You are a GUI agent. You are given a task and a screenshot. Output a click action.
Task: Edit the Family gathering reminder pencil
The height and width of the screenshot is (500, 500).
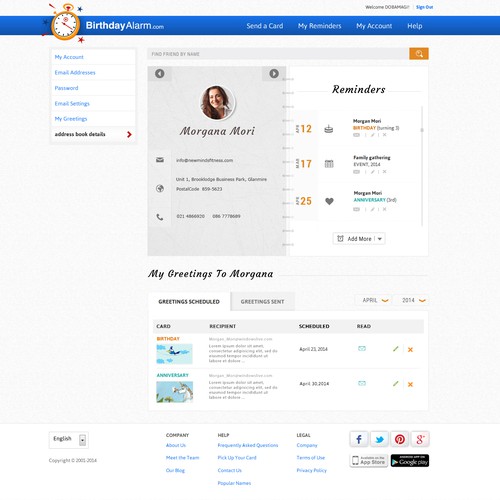pyautogui.click(x=373, y=172)
